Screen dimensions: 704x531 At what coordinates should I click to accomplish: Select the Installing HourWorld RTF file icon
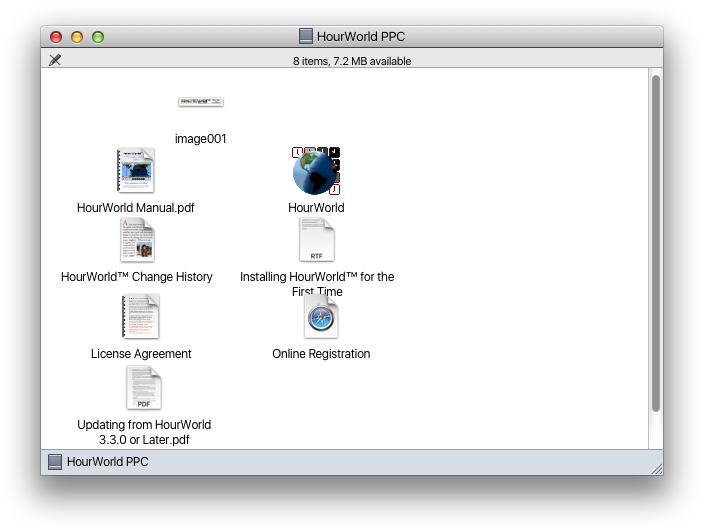pyautogui.click(x=316, y=240)
